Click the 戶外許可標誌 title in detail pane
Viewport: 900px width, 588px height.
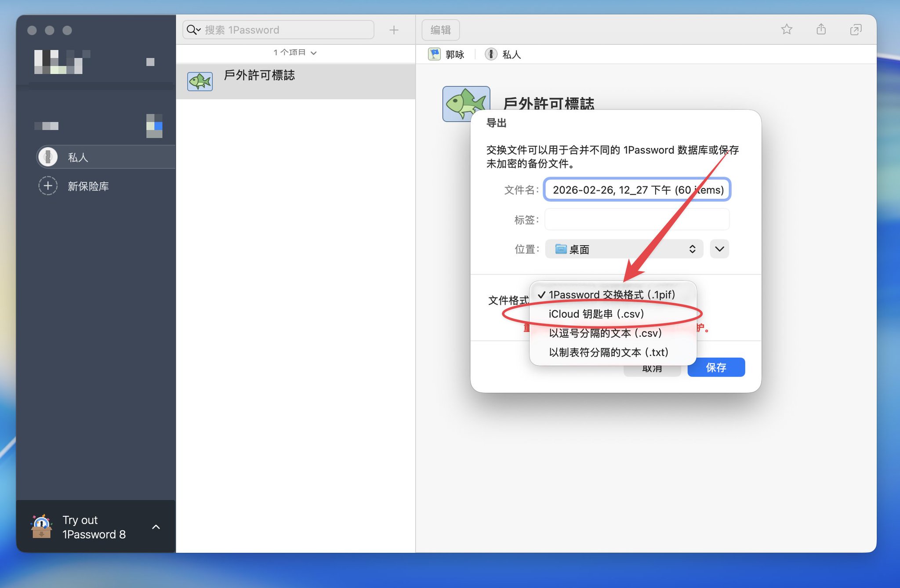548,104
